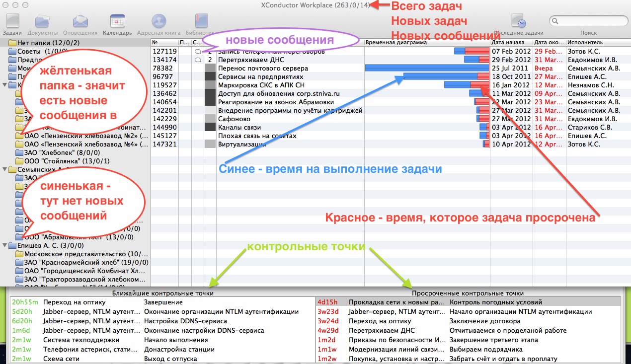Open the Задачи toolbar icon
631x364 pixels.
(x=12, y=22)
